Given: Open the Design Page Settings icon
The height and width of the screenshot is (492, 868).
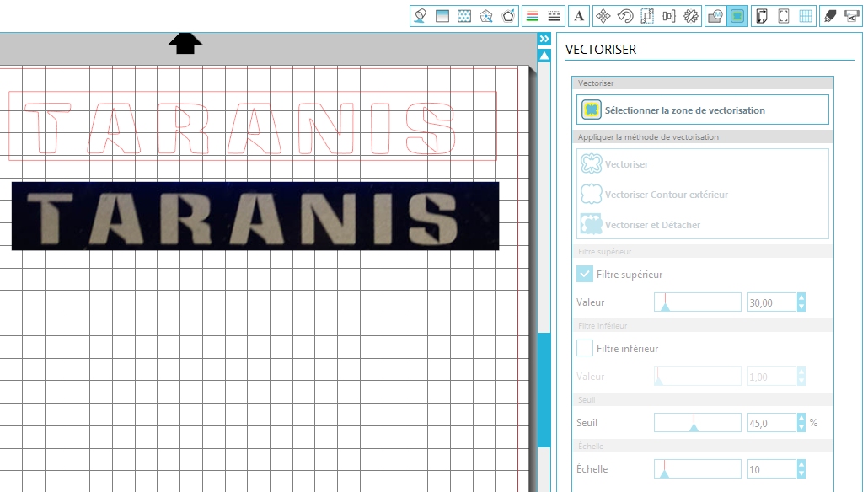Looking at the screenshot, I should 762,16.
